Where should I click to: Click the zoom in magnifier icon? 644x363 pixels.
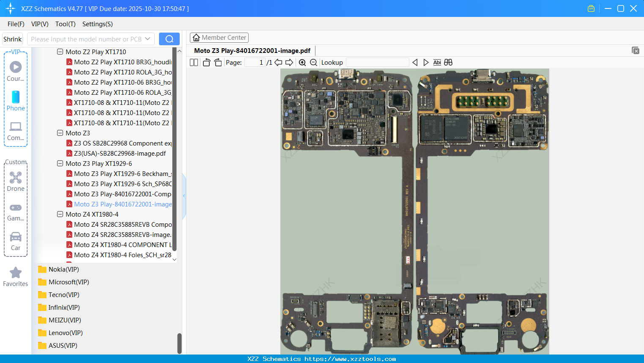(302, 63)
